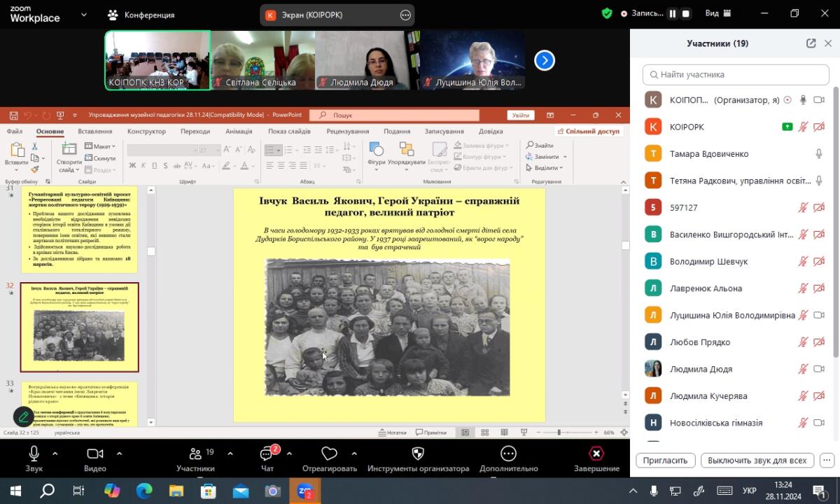Open the Участники list icon
840x504 pixels.
click(x=195, y=454)
